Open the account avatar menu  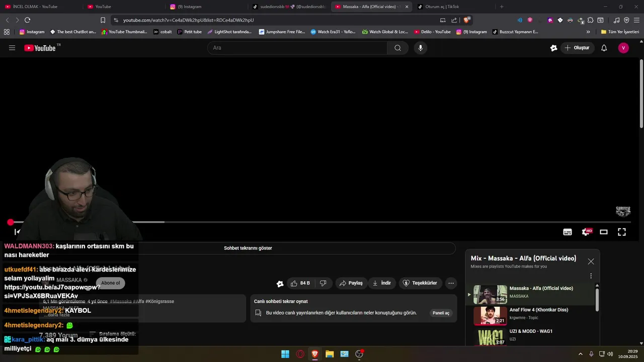623,48
